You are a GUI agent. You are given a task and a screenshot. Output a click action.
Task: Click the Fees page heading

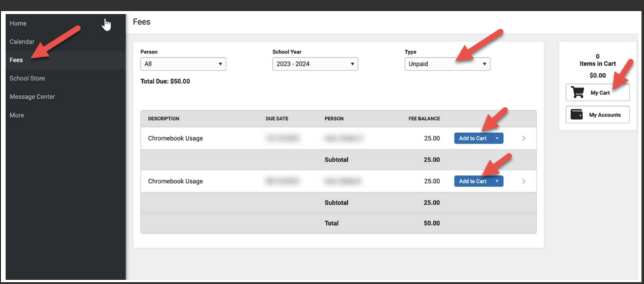(x=142, y=22)
